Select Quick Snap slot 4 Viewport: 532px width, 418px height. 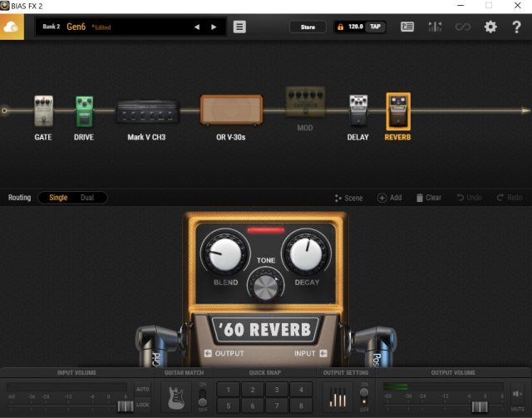tap(301, 390)
